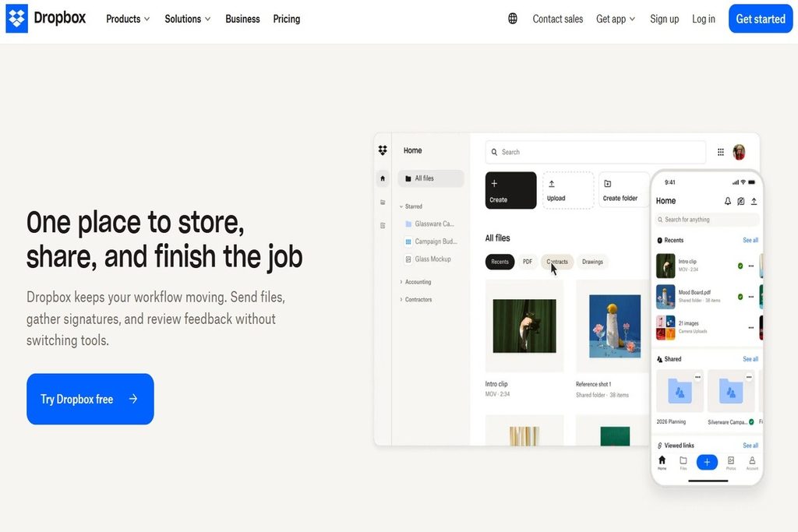Open the apps grid icon beside the avatar
The width and height of the screenshot is (798, 532).
(x=721, y=152)
